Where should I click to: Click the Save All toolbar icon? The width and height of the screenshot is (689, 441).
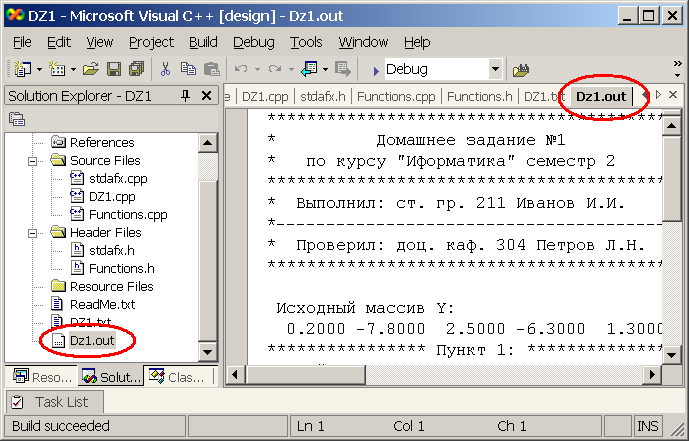click(x=136, y=69)
